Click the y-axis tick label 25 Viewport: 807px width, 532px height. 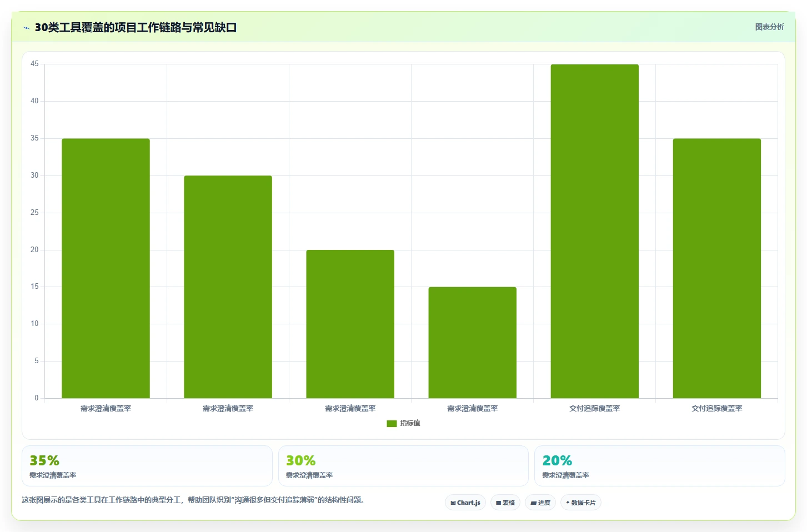pyautogui.click(x=34, y=213)
